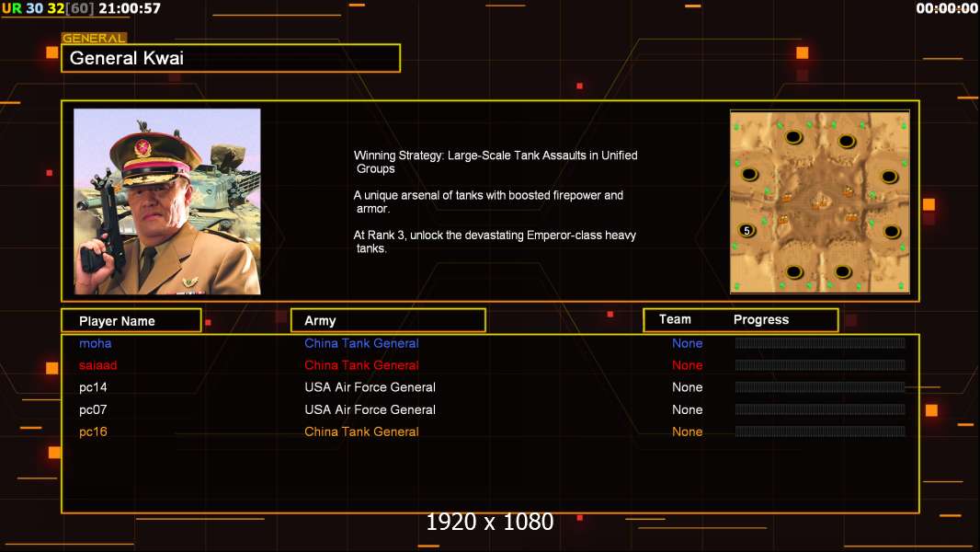Click pc16's loading progress bar

point(820,431)
